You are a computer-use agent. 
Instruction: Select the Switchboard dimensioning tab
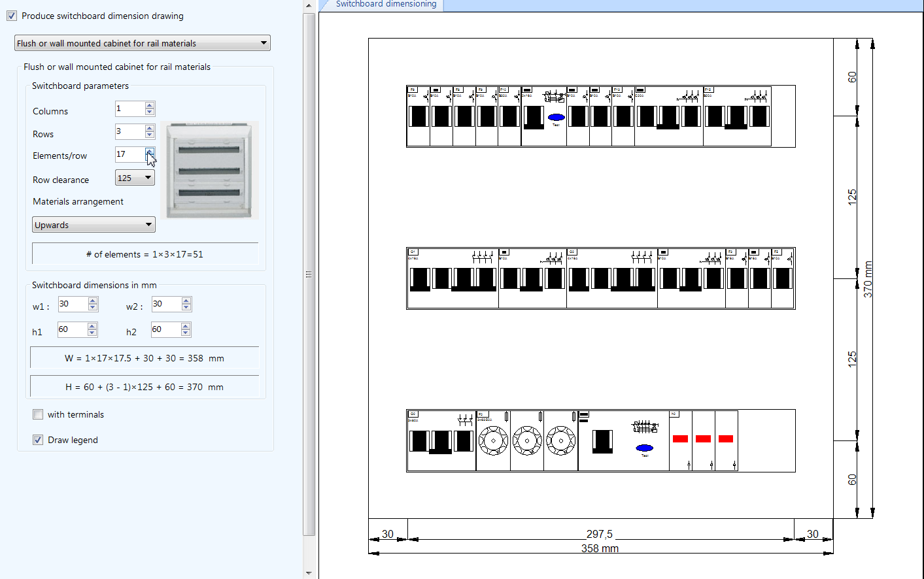[x=385, y=5]
